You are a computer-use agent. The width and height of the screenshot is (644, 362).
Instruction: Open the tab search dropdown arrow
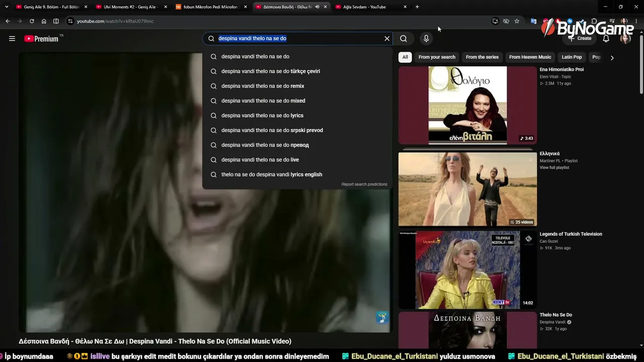click(7, 7)
